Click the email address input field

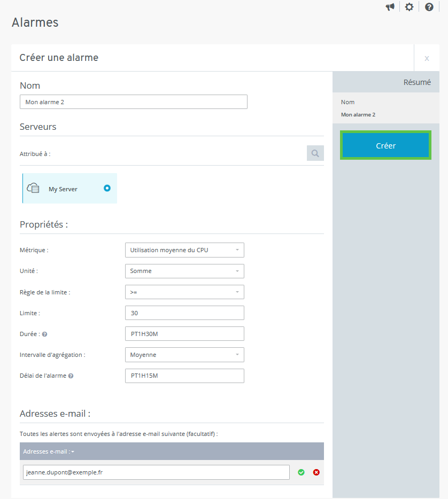[156, 472]
